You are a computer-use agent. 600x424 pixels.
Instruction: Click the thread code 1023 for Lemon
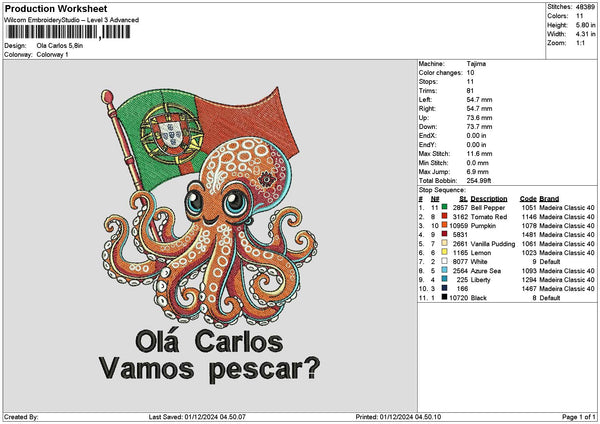(529, 253)
